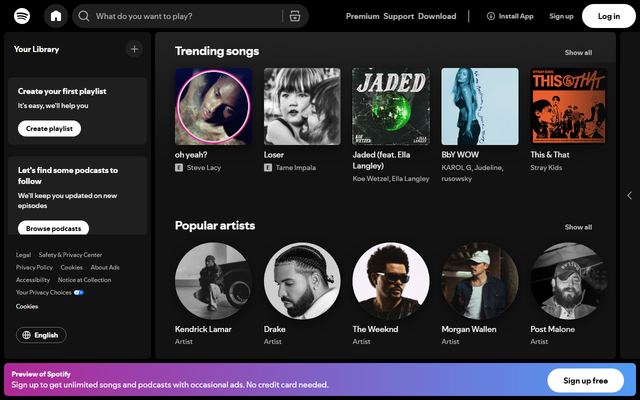Open Accessibility link

(x=33, y=280)
